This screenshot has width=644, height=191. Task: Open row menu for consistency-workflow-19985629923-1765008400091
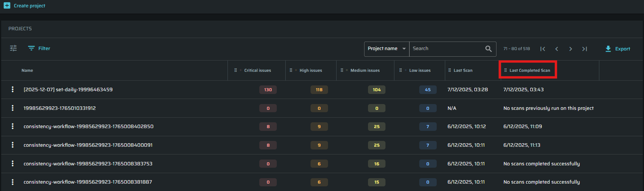(13, 145)
